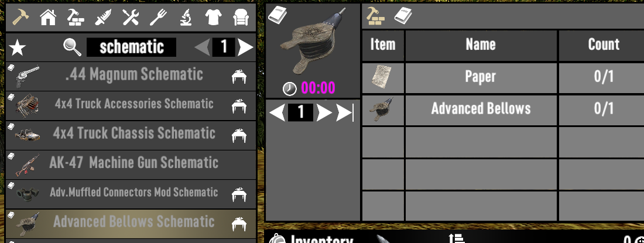Image resolution: width=644 pixels, height=243 pixels.
Task: Open the armchair decor category
Action: tap(241, 18)
